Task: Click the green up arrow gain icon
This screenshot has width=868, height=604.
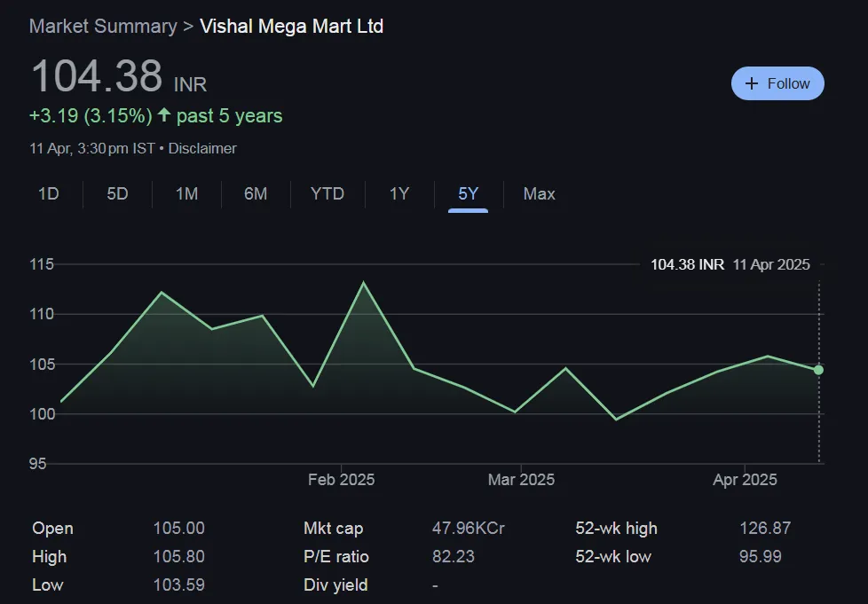Action: (x=164, y=114)
